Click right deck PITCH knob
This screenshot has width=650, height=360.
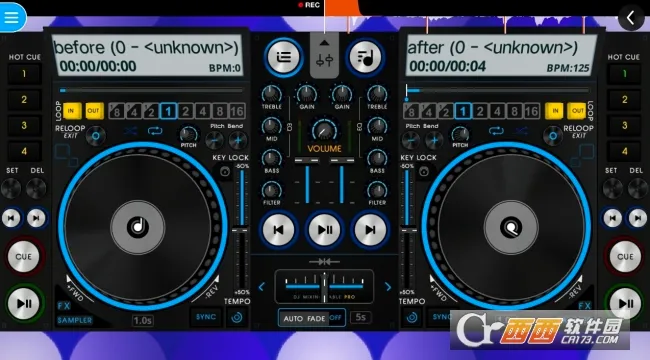(x=460, y=134)
